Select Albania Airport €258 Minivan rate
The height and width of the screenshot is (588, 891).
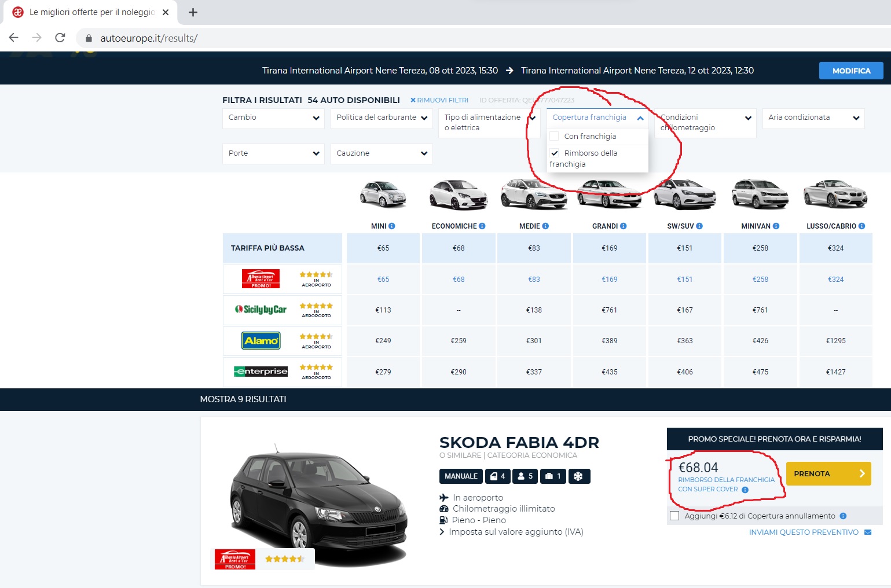[760, 279]
